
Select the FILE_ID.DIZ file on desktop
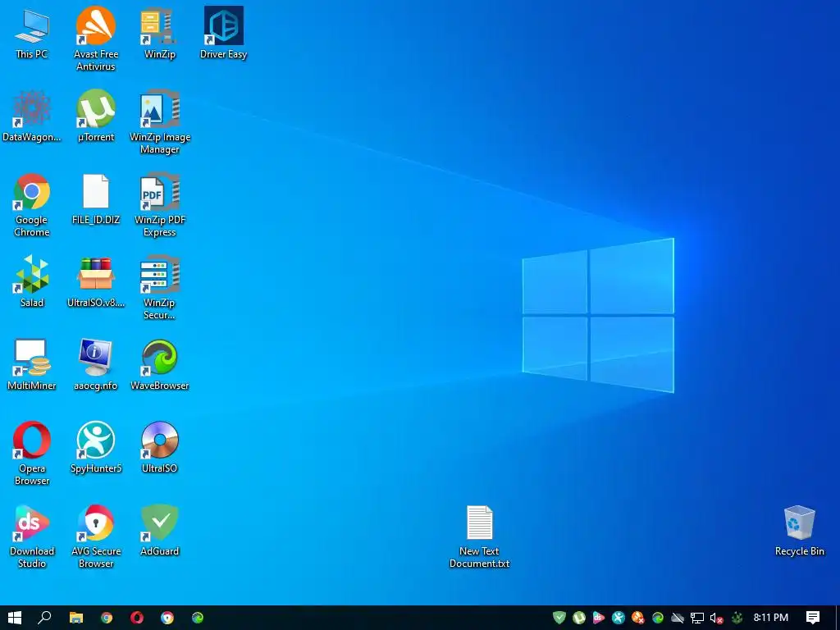(x=96, y=199)
